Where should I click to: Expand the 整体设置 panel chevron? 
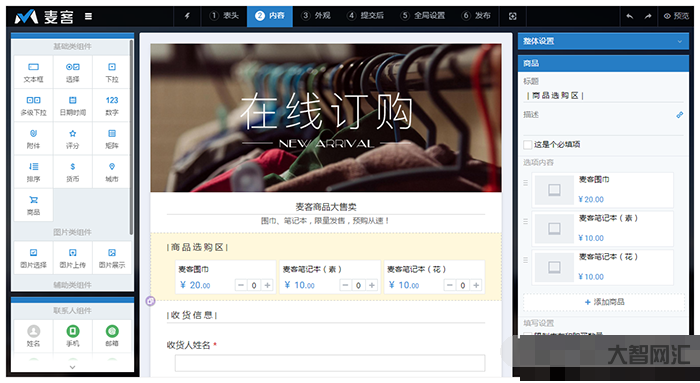click(x=679, y=42)
